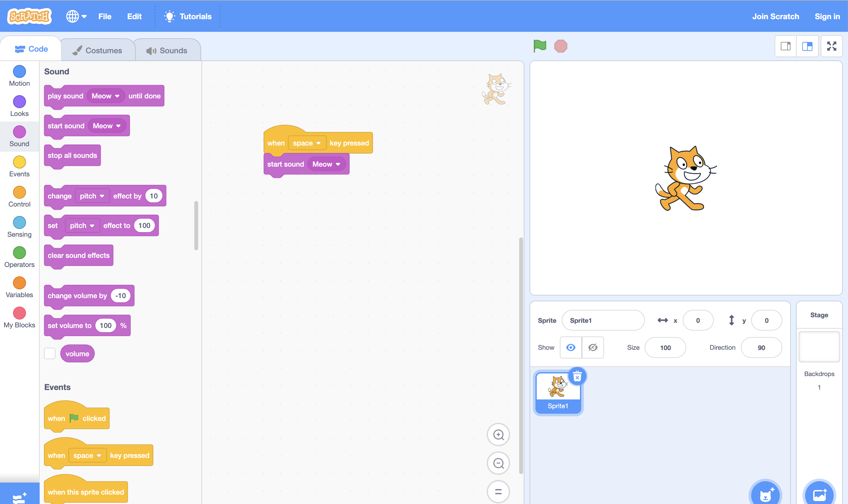848x504 pixels.
Task: Click the green flag to run project
Action: [x=540, y=46]
